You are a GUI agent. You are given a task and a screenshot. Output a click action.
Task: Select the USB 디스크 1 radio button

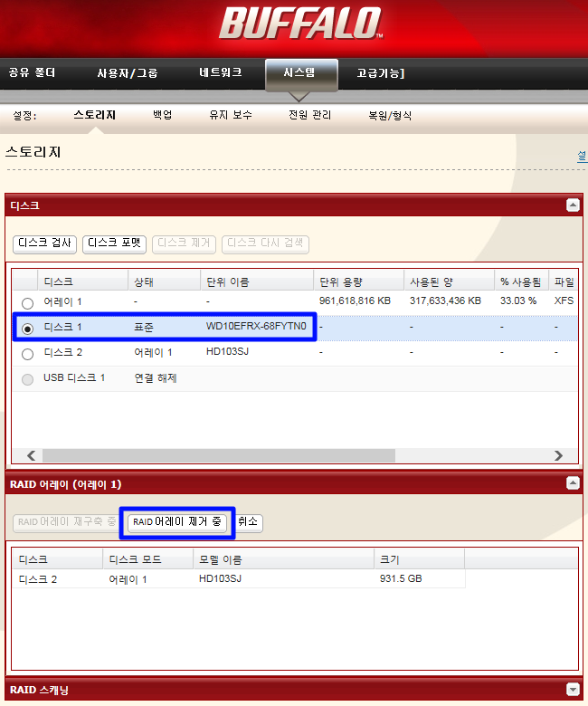[27, 379]
